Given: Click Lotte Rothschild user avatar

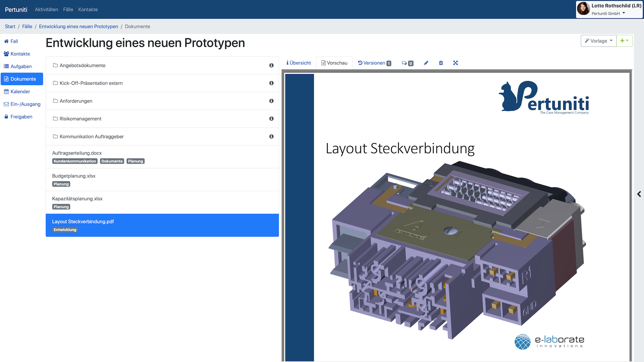Looking at the screenshot, I should (x=583, y=9).
